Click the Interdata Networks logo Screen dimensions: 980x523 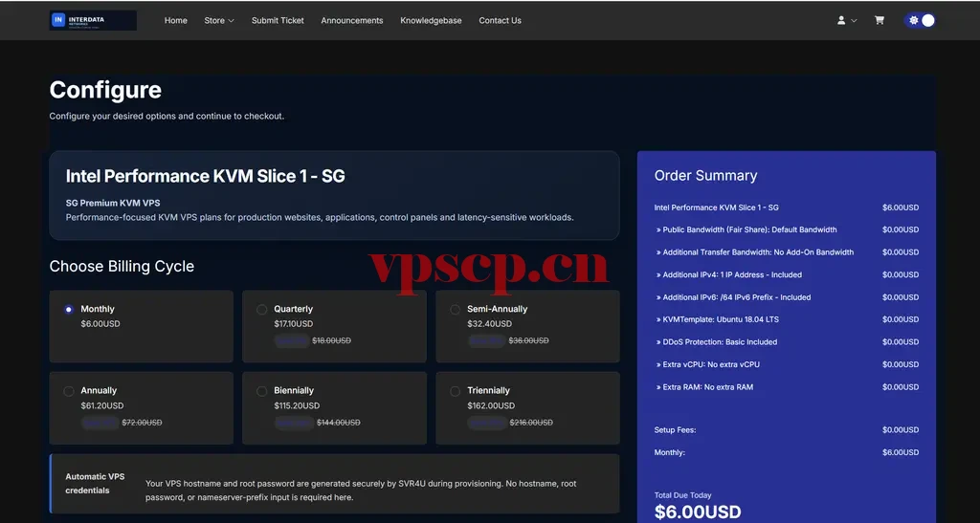pos(93,20)
